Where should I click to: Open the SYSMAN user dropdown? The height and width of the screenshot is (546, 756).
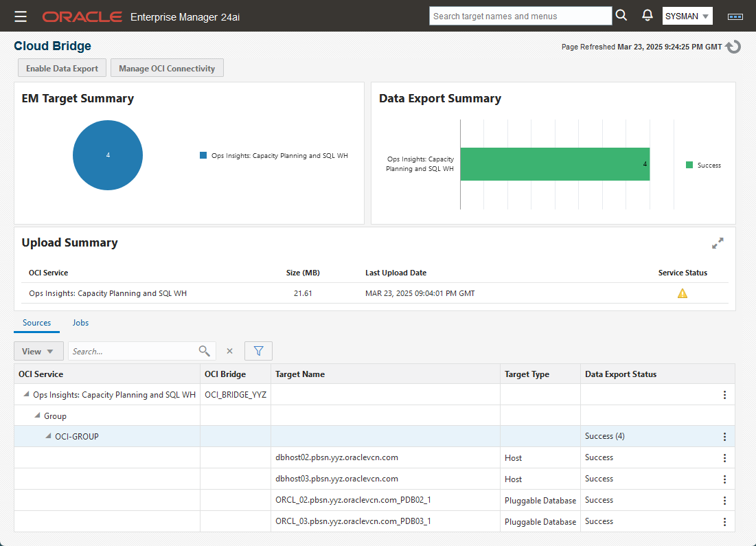[687, 16]
